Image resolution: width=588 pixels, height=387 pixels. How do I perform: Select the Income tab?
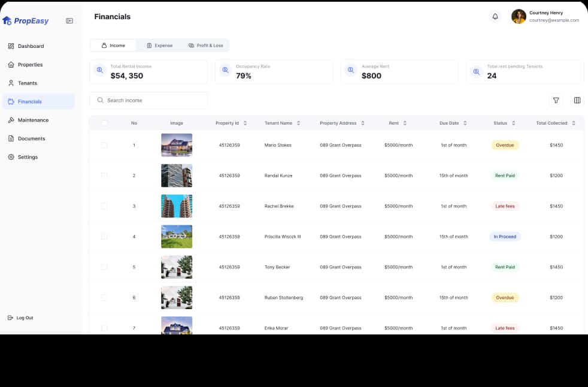(x=113, y=46)
